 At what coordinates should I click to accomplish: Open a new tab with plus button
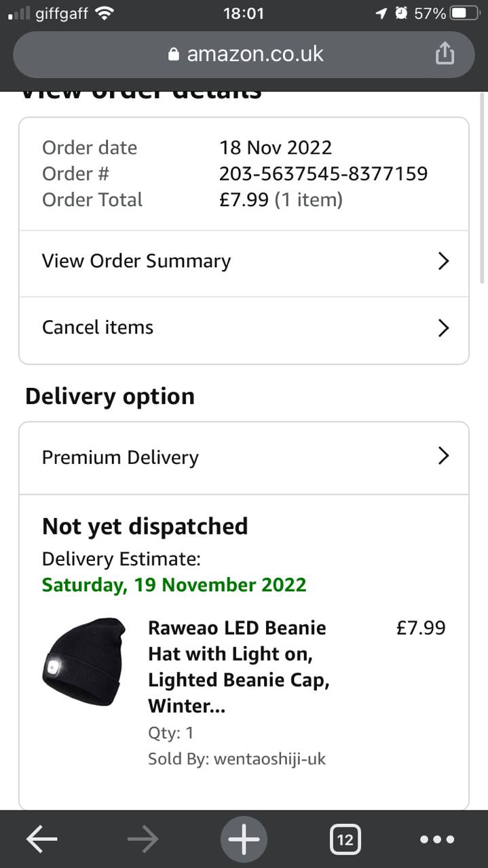tap(244, 840)
